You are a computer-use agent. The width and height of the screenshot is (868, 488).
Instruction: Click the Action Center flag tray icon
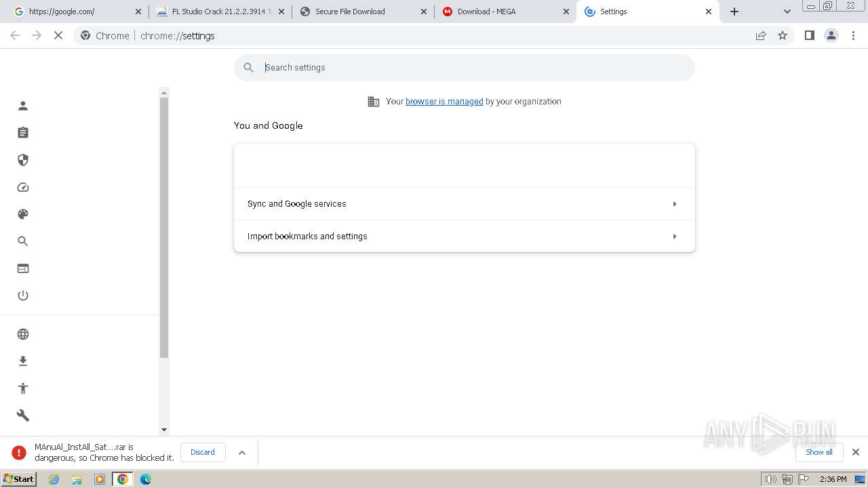[804, 479]
